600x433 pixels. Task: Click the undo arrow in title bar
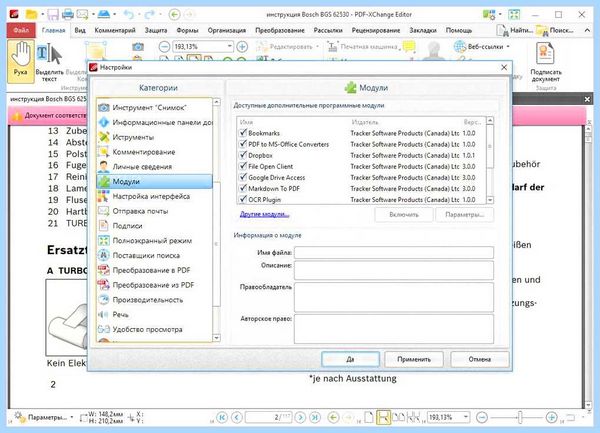pos(129,15)
